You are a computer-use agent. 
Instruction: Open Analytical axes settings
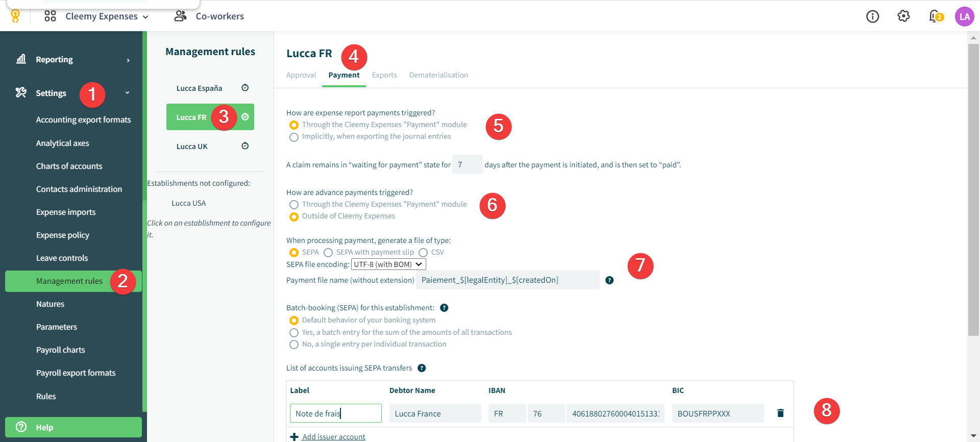coord(63,143)
